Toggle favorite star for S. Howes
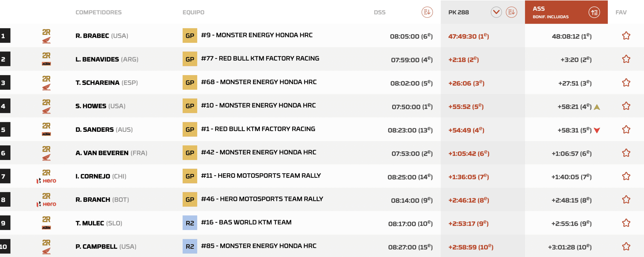 click(x=626, y=106)
